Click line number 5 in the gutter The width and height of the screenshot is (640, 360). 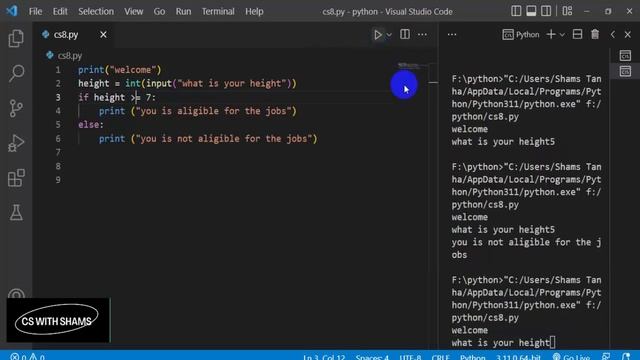coord(58,124)
